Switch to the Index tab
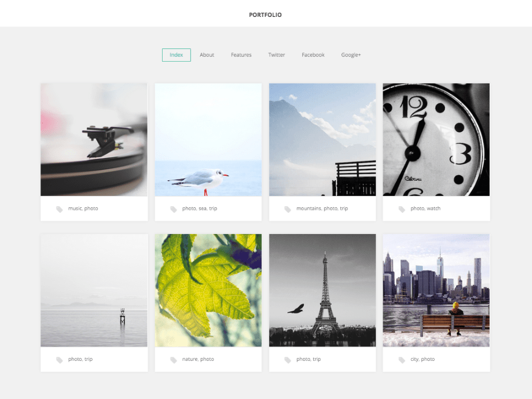This screenshot has height=399, width=532. pyautogui.click(x=176, y=54)
